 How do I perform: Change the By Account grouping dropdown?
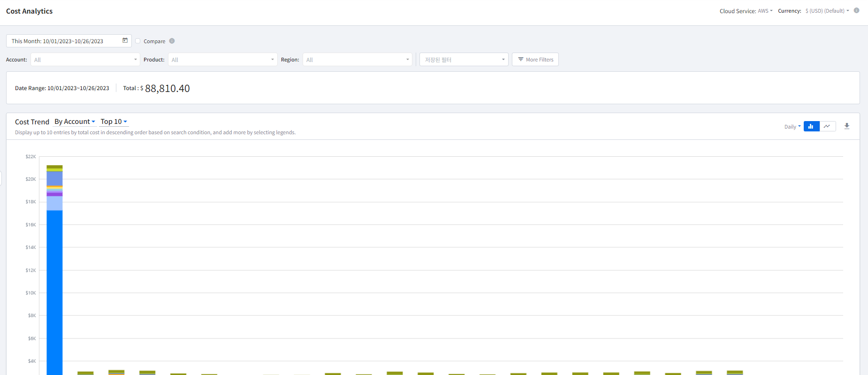(x=75, y=122)
